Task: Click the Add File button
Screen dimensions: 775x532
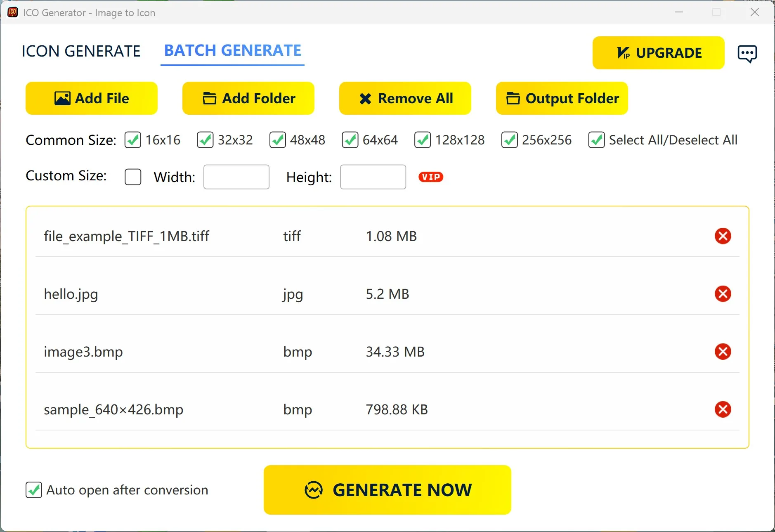Action: [x=92, y=98]
